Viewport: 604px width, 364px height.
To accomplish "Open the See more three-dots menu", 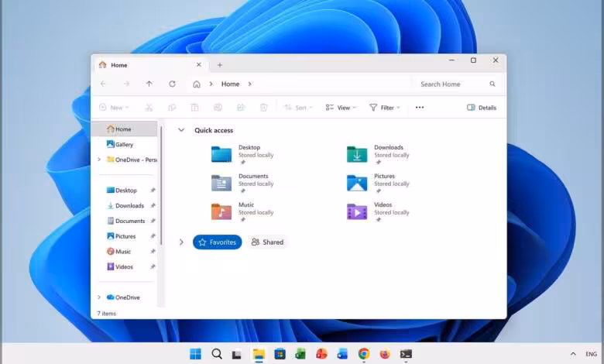I will 420,108.
